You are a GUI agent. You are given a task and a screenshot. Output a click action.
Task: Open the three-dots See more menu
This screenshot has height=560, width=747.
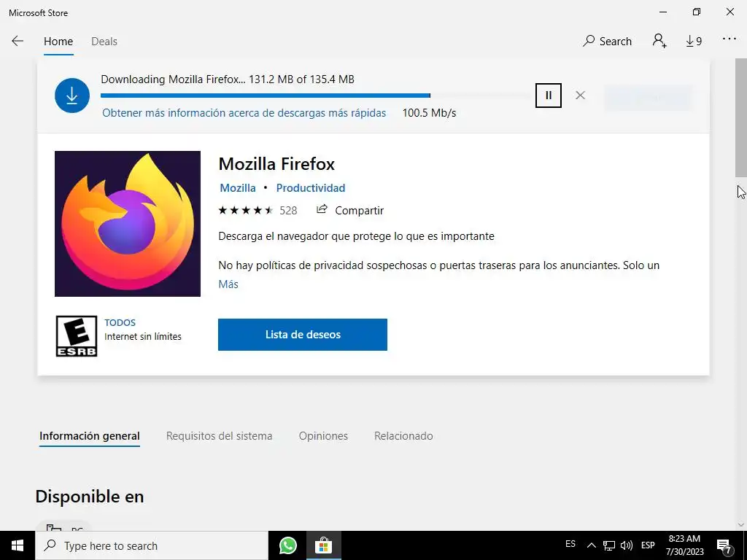point(729,39)
